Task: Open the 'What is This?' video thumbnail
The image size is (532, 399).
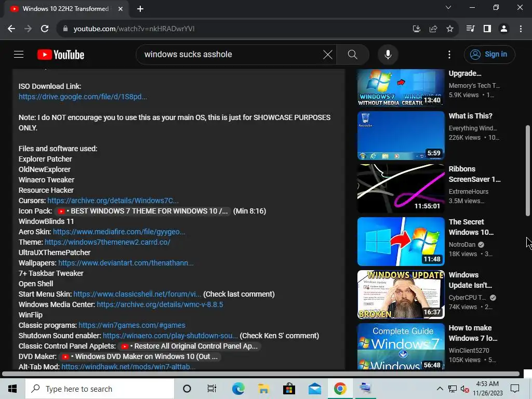Action: [x=401, y=136]
